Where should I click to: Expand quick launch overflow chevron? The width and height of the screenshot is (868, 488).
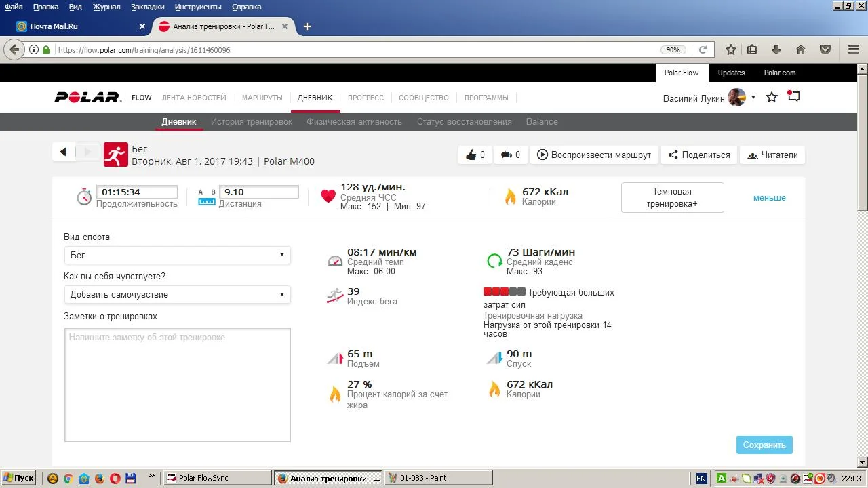[151, 476]
